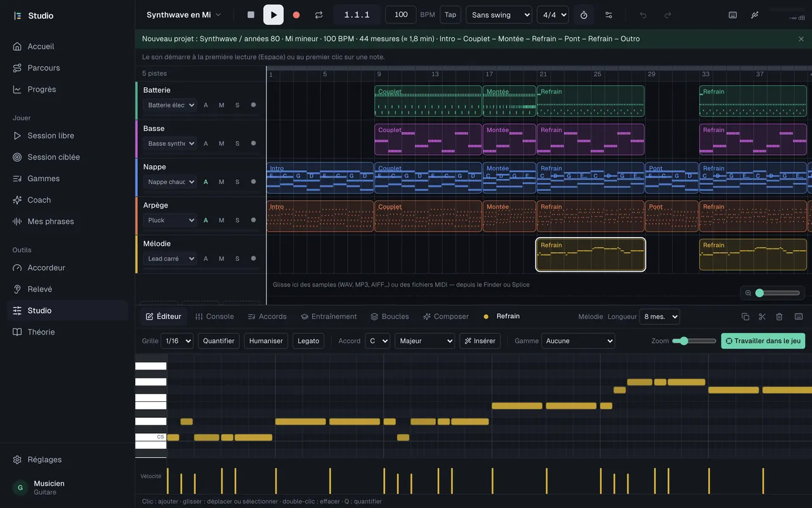Viewport: 812px width, 508px height.
Task: Delete the clip with the trash icon
Action: (780, 316)
